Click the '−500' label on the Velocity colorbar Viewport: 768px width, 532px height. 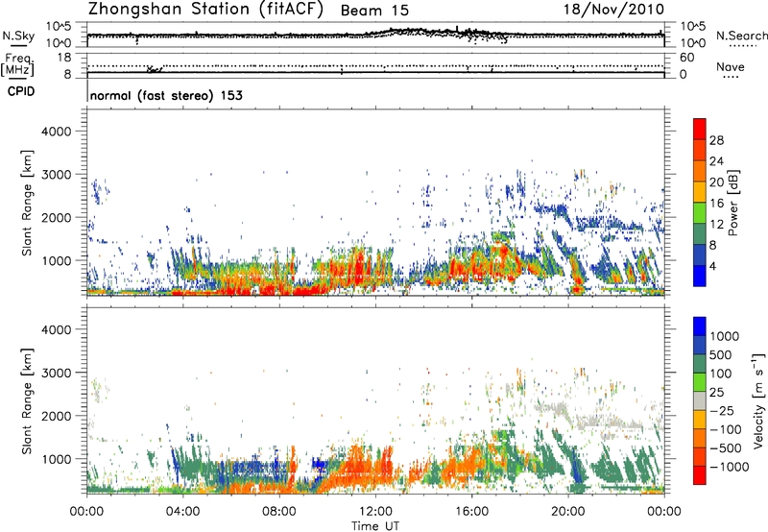[x=725, y=448]
